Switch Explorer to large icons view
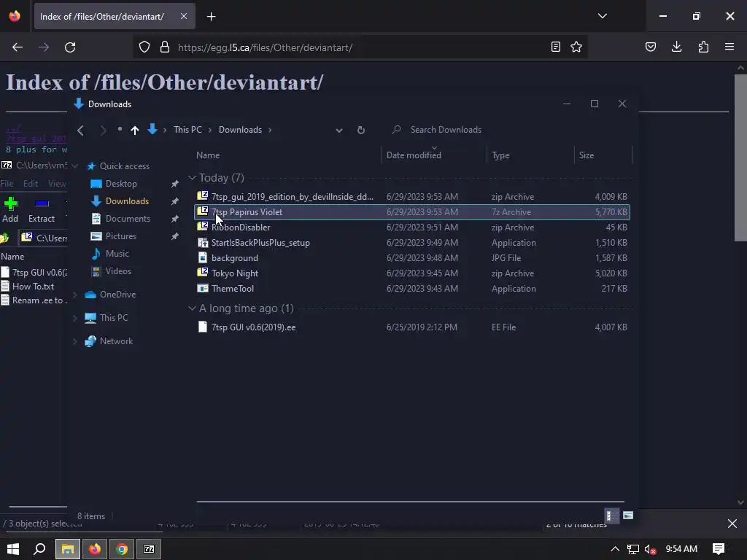This screenshot has height=560, width=747. (628, 516)
